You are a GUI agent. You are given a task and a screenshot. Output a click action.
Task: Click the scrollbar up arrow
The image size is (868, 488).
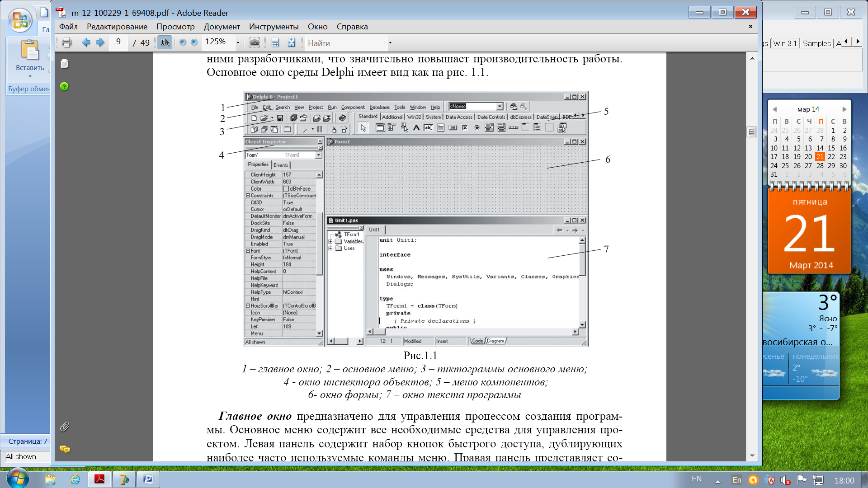(752, 58)
